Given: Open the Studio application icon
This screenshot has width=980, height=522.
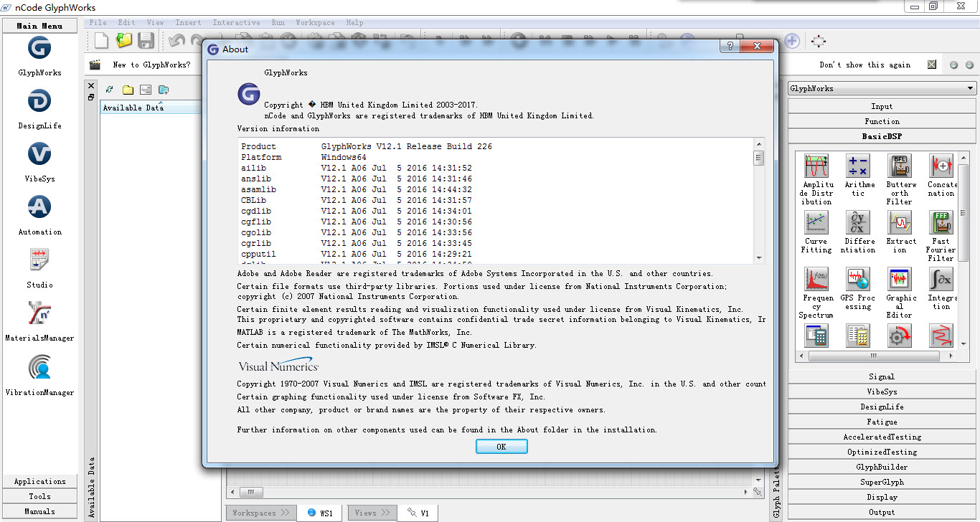Looking at the screenshot, I should click(x=40, y=260).
